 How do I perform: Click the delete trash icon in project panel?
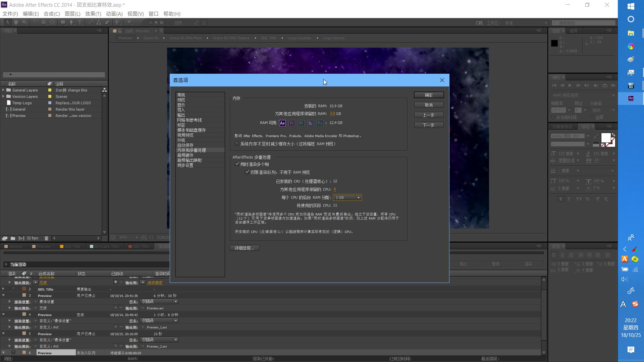point(46,238)
